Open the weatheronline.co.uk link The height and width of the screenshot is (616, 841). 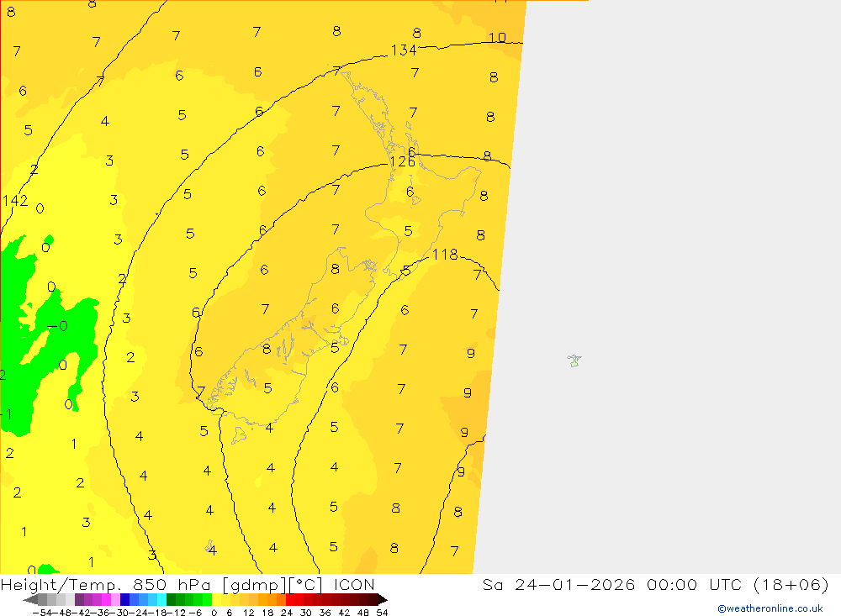[770, 608]
